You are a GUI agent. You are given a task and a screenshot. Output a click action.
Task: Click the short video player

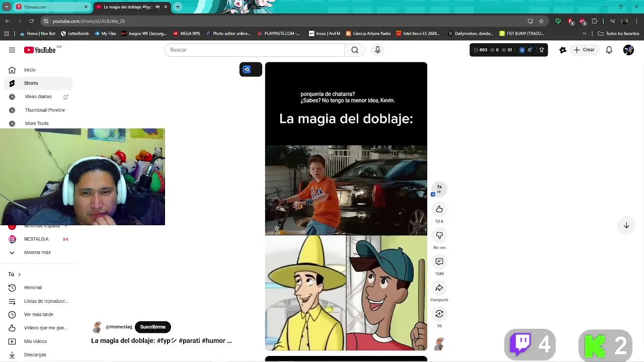(346, 206)
